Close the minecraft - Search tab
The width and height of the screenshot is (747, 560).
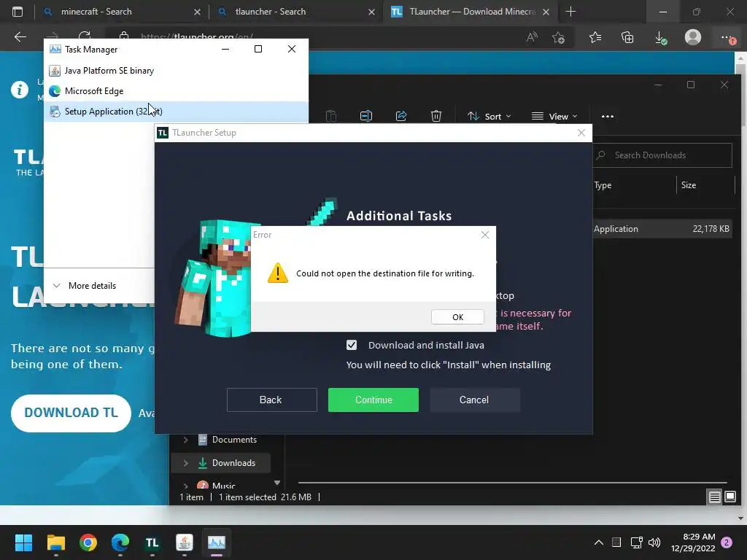point(197,12)
